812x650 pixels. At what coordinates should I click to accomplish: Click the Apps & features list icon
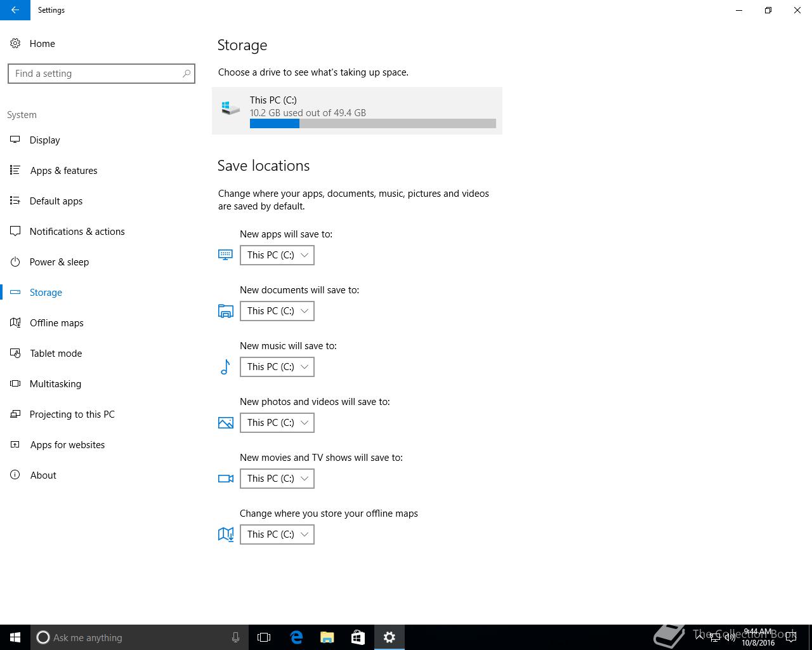(x=15, y=171)
